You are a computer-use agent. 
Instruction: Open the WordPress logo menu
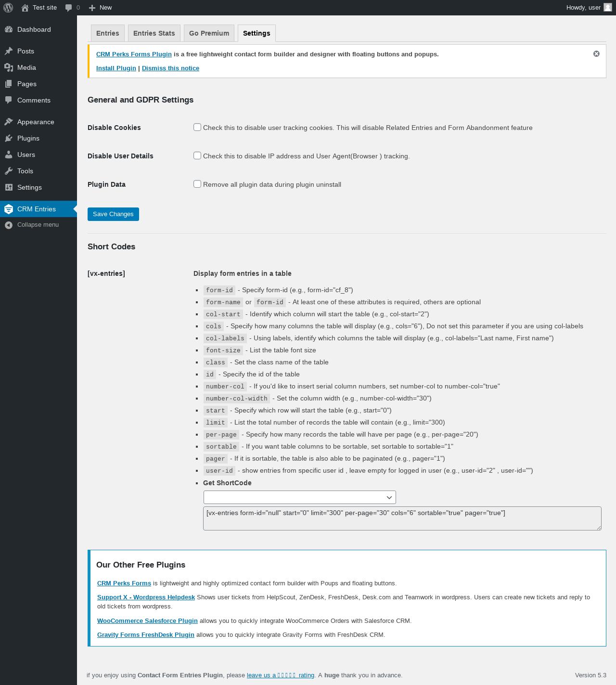point(8,8)
